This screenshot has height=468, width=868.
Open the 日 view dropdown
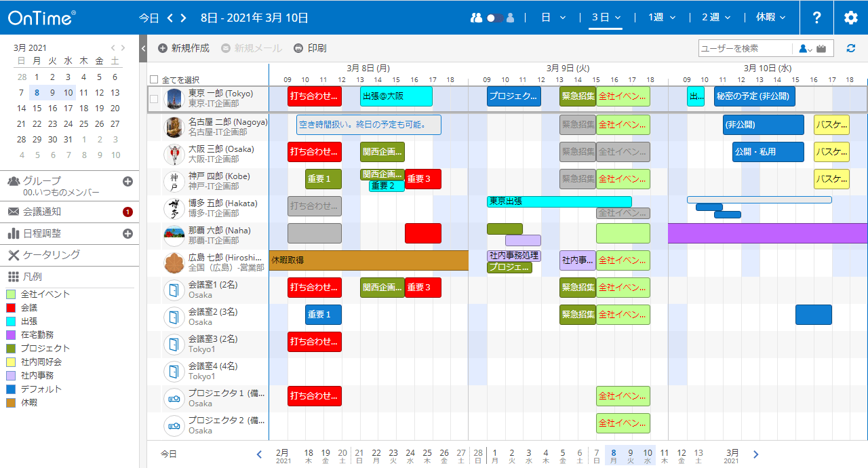pos(554,18)
